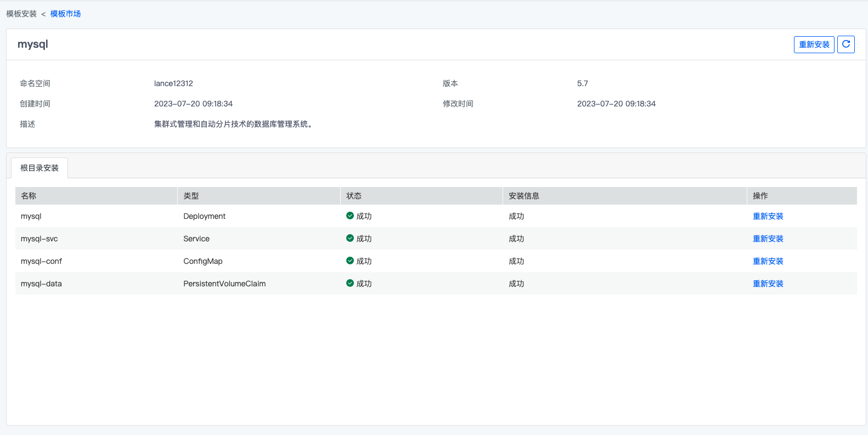This screenshot has width=868, height=435.
Task: Click the success status icon for mysql-svc
Action: point(350,238)
